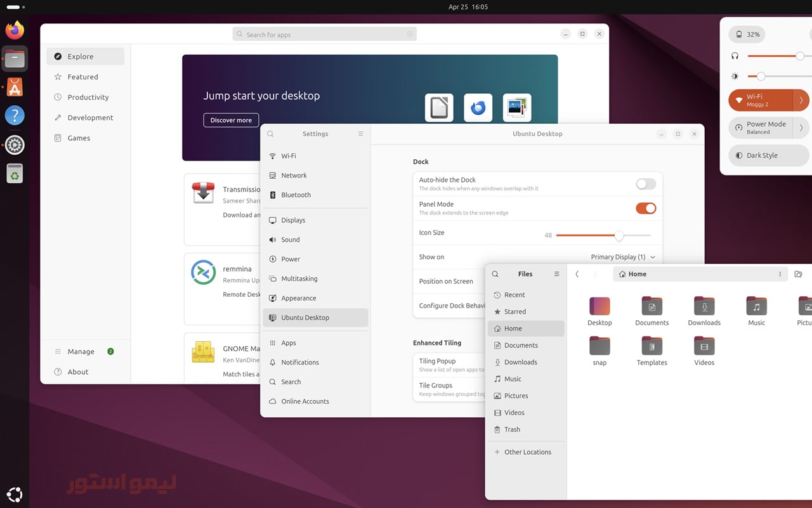The image size is (812, 508).
Task: Toggle Wi-Fi Moggy 2 quick setting
Action: click(x=761, y=100)
